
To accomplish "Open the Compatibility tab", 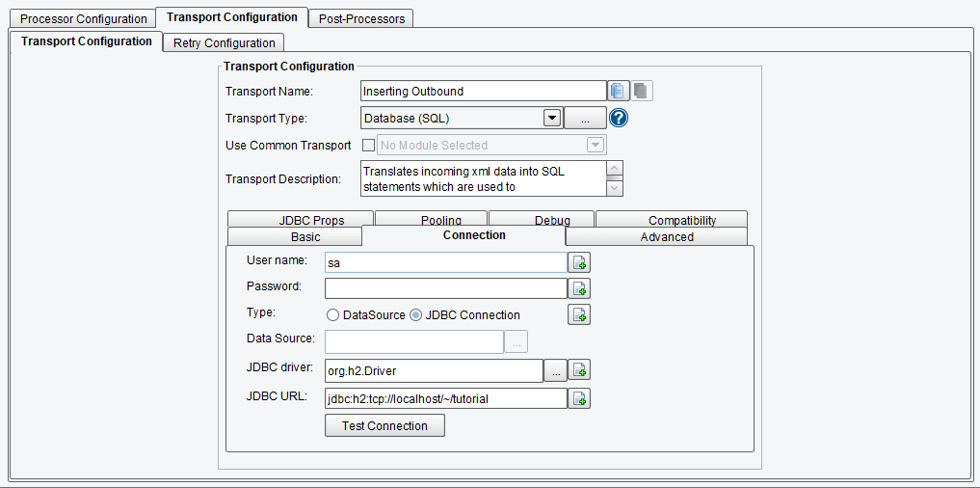I will click(x=672, y=219).
